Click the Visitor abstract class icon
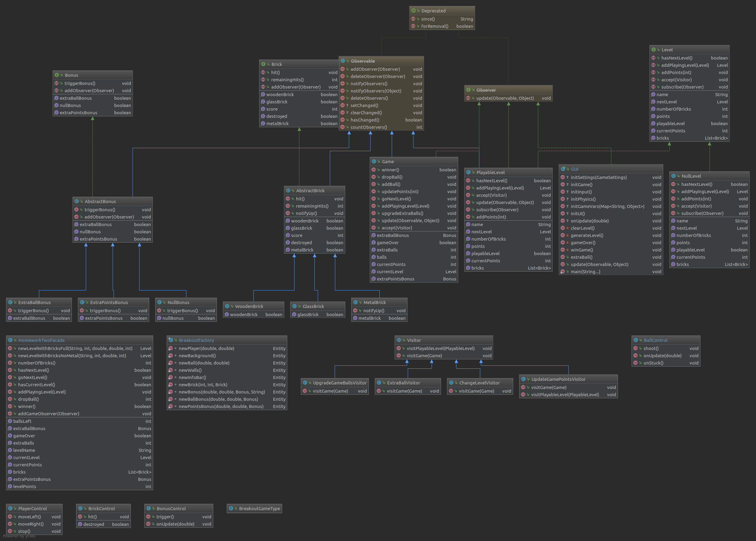756x541 pixels. 398,340
